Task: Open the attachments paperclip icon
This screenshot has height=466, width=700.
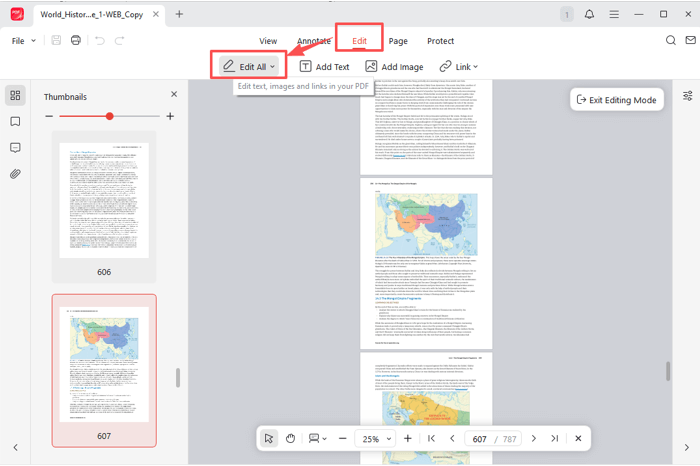Action: [15, 174]
